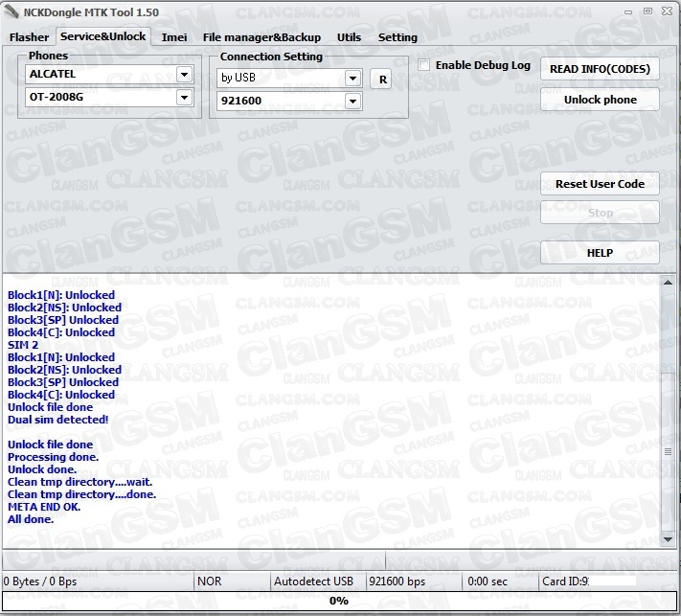Viewport: 681px width, 616px height.
Task: Close the NCKDongle MTK Tool window
Action: coord(667,11)
